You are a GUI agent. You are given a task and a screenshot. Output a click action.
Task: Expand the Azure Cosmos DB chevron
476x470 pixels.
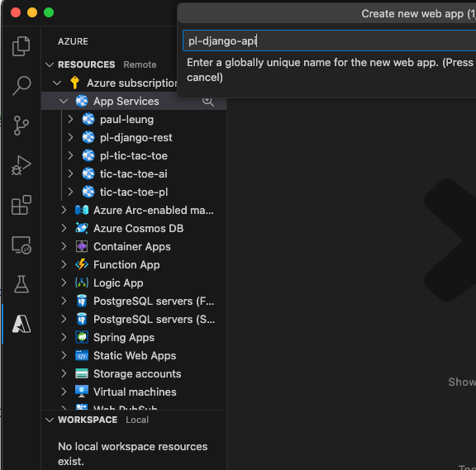[x=64, y=228]
